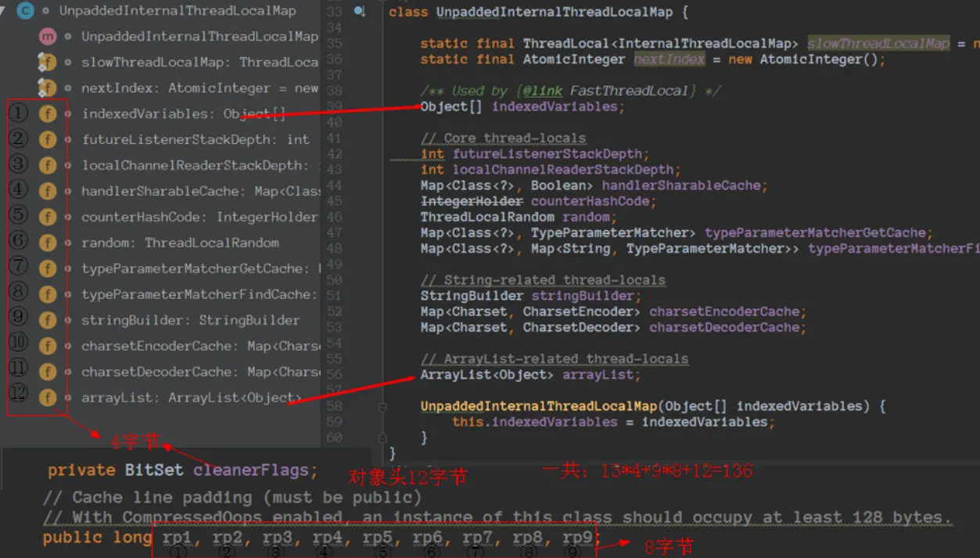Image resolution: width=980 pixels, height=558 pixels.
Task: Click the field icon for slowThreadLocalMap
Action: (48, 62)
